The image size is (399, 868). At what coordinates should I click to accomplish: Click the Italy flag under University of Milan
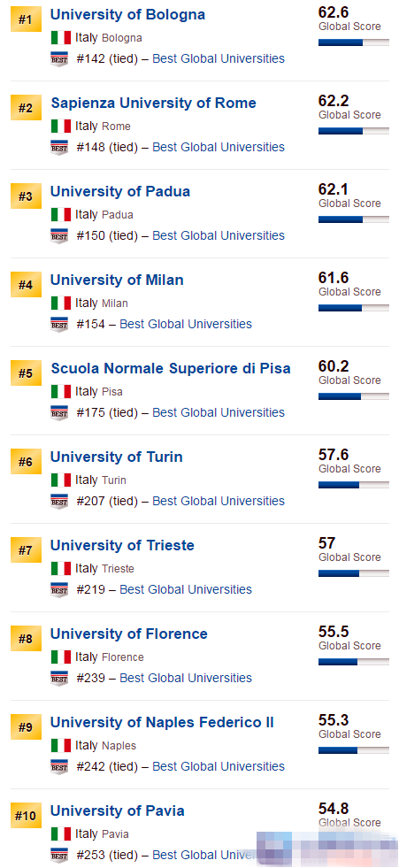[61, 303]
